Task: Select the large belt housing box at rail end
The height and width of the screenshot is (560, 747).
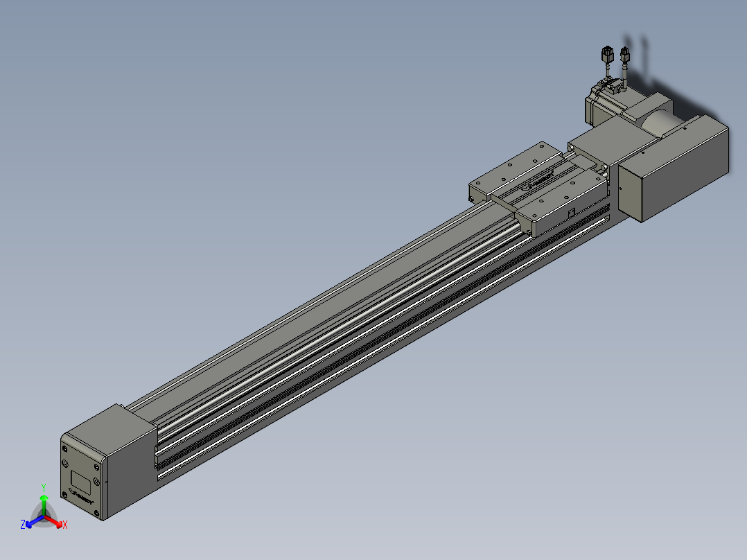Action: pyautogui.click(x=673, y=168)
